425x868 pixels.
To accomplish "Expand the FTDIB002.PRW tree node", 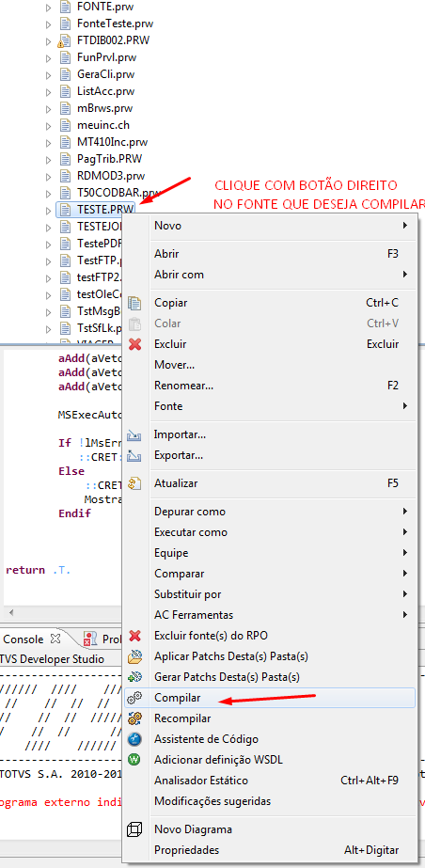I will (x=49, y=41).
